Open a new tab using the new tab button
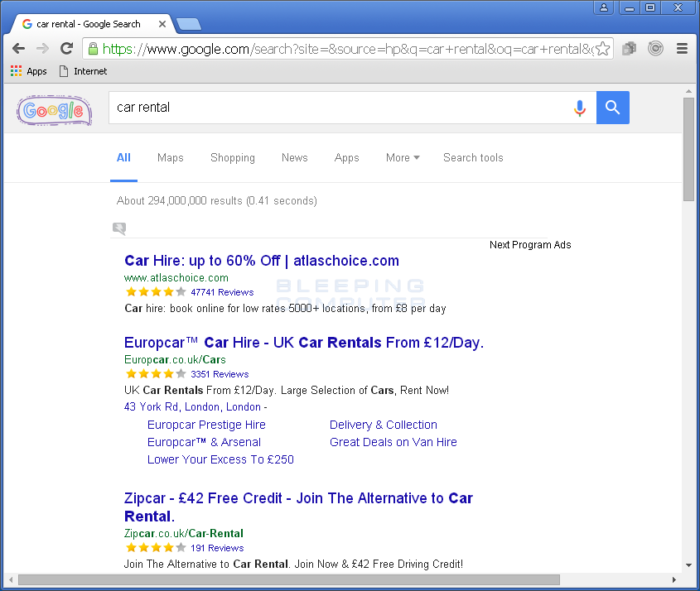Viewport: 700px width, 591px height. pyautogui.click(x=188, y=24)
